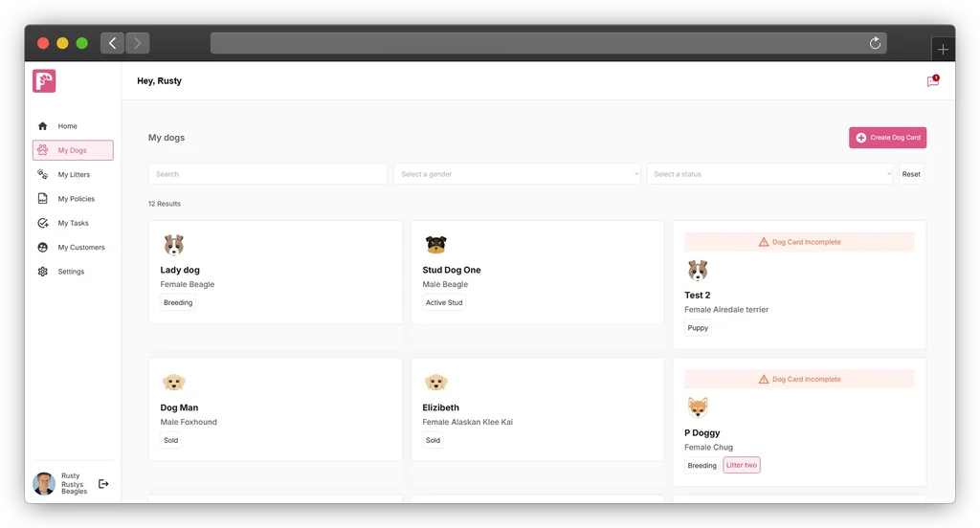This screenshot has width=980, height=528.
Task: Open the Stud Dog One name
Action: 452,270
